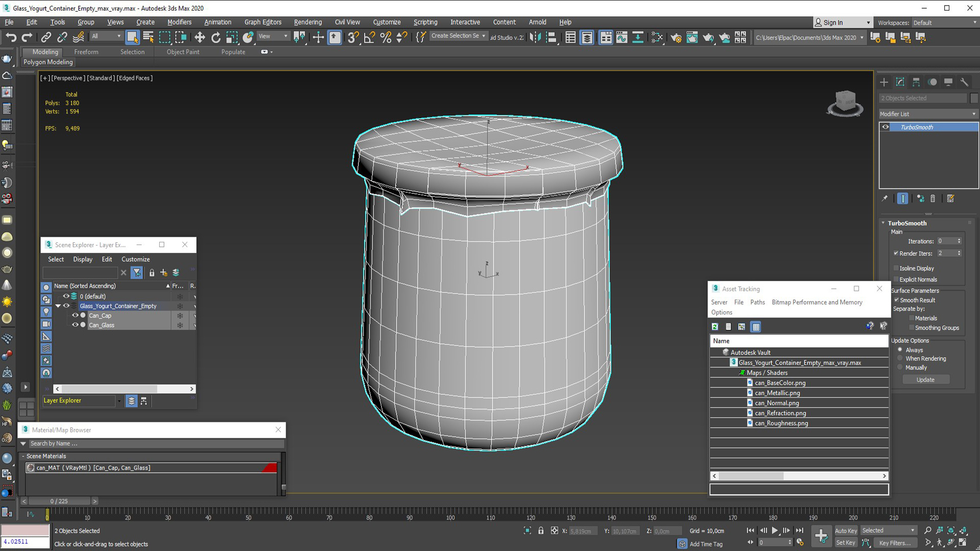
Task: Enable Isoline Display checkbox
Action: pos(896,268)
